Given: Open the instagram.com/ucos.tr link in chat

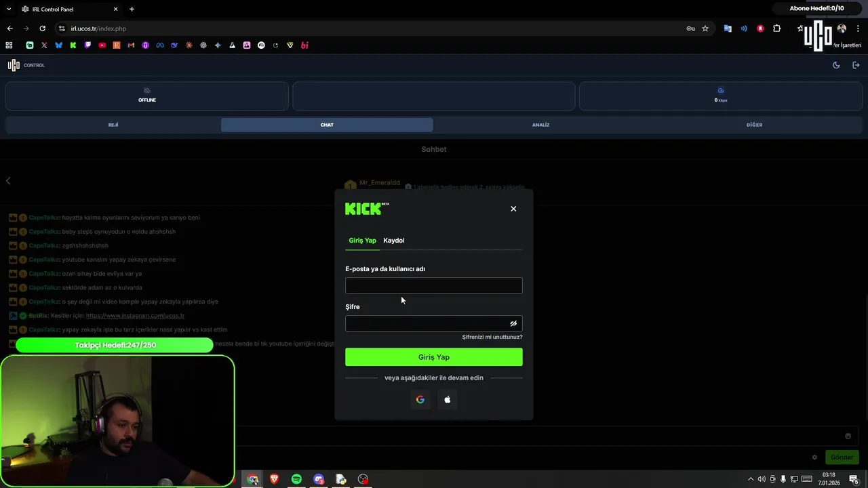Looking at the screenshot, I should coord(135,316).
